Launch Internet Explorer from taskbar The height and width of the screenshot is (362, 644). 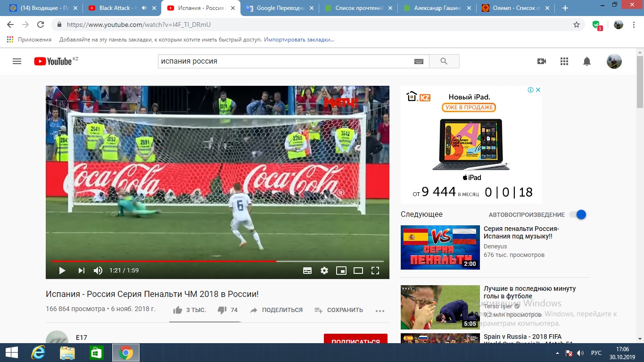pos(38,353)
